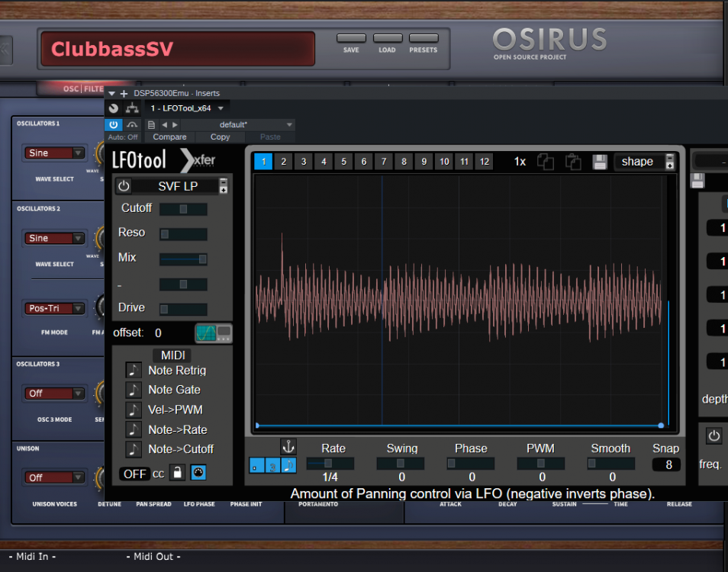Click the plus icon beside DSP56300Emu
The height and width of the screenshot is (572, 728).
(x=124, y=93)
